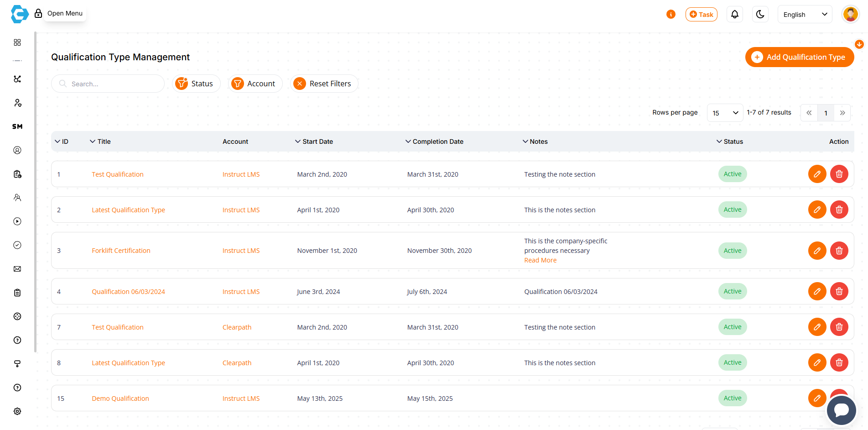Sort table by Start Date column
Screen dimensions: 868x430
tap(314, 142)
